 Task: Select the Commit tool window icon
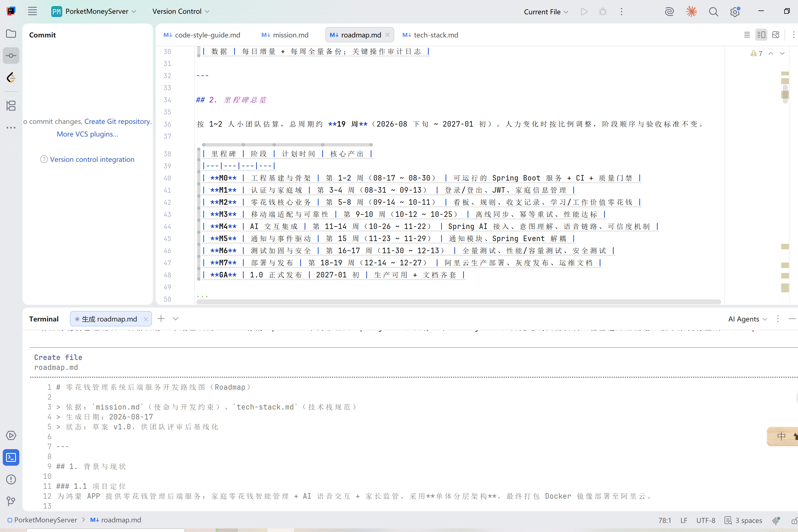(x=11, y=56)
